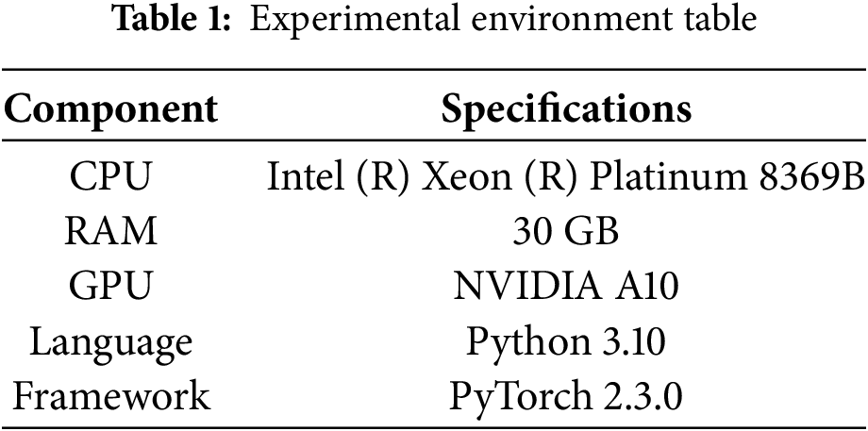Select the "CPU" component cell

(x=111, y=175)
